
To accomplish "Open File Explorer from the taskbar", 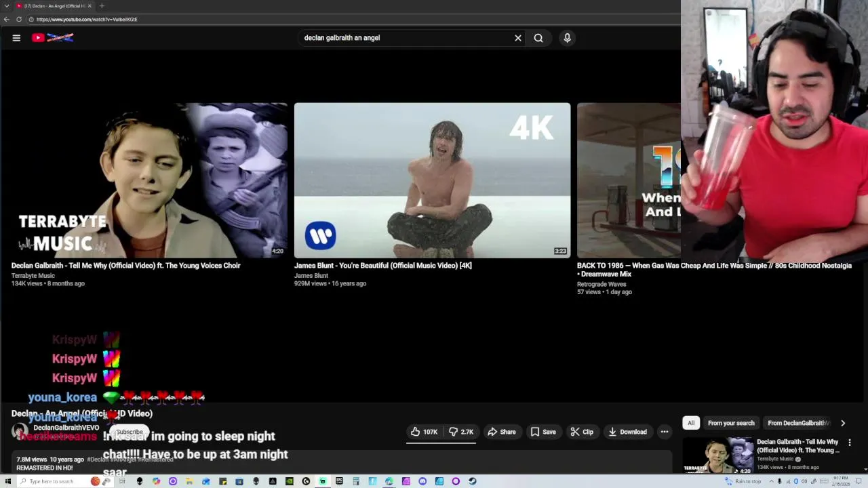I will [x=189, y=481].
